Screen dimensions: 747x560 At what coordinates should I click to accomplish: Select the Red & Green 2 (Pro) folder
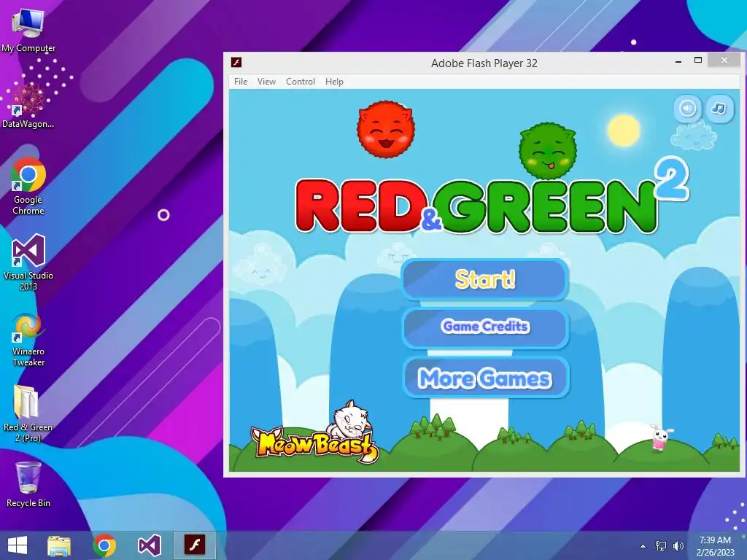point(28,413)
